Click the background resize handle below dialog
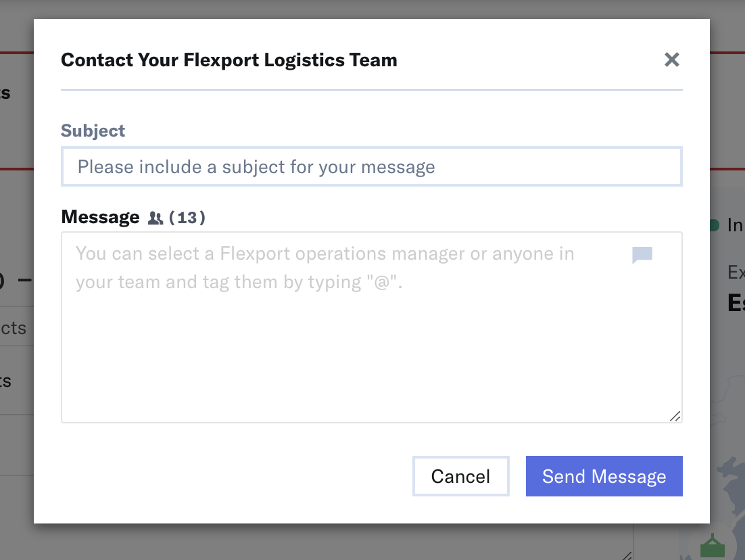The width and height of the screenshot is (745, 560). 627,556
